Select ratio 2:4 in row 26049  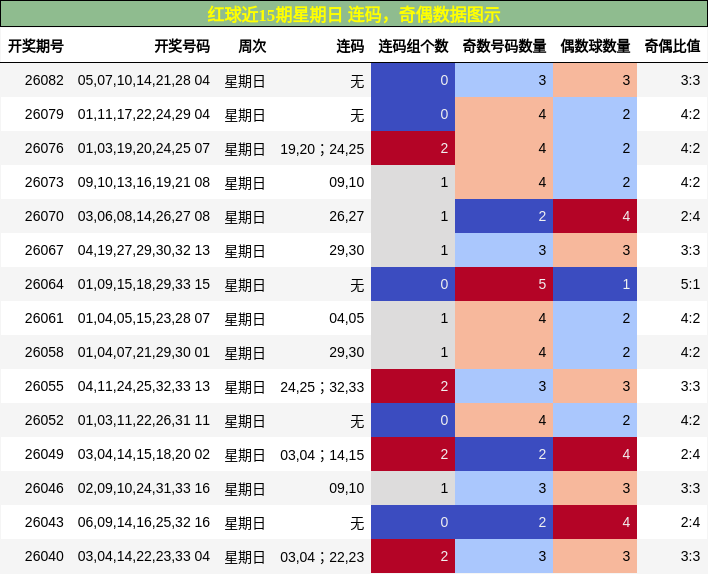(x=690, y=454)
